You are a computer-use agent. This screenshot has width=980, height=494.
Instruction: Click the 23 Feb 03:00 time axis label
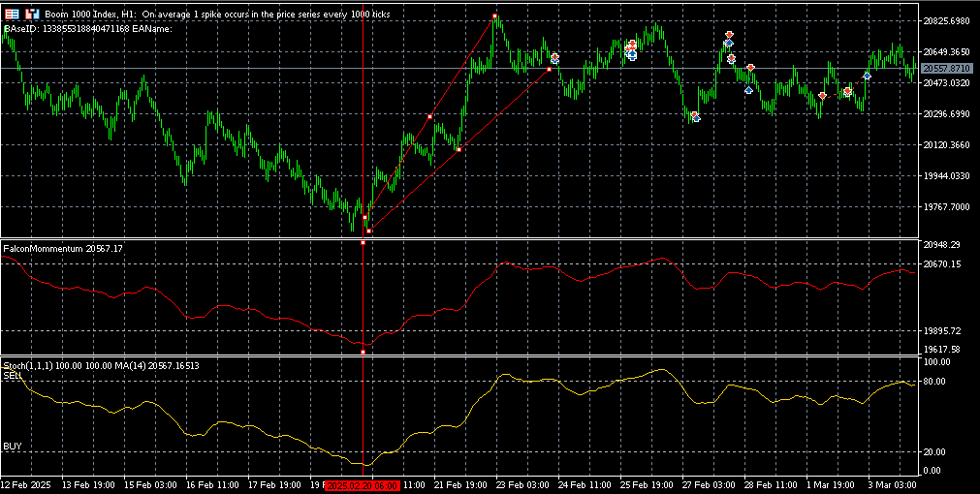pyautogui.click(x=522, y=485)
